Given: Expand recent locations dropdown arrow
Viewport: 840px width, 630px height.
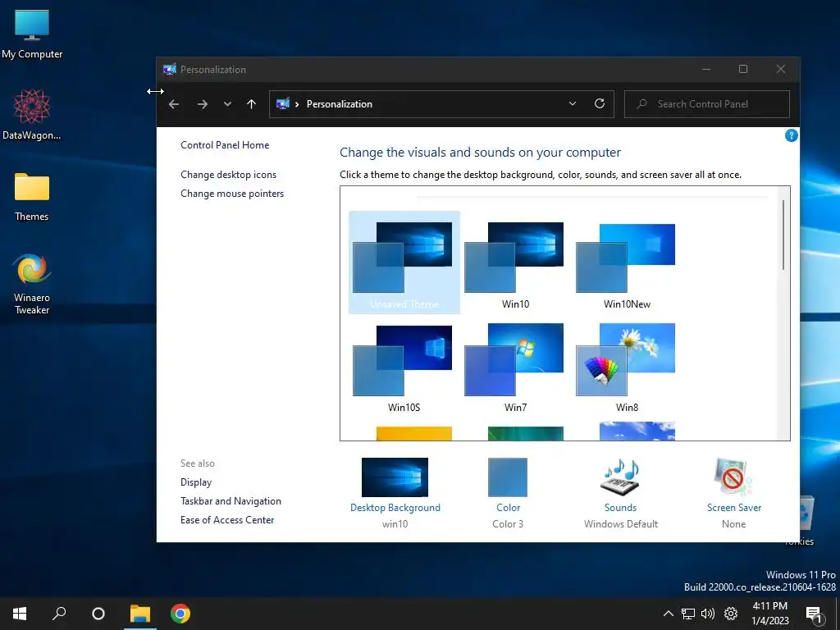Looking at the screenshot, I should [x=227, y=104].
